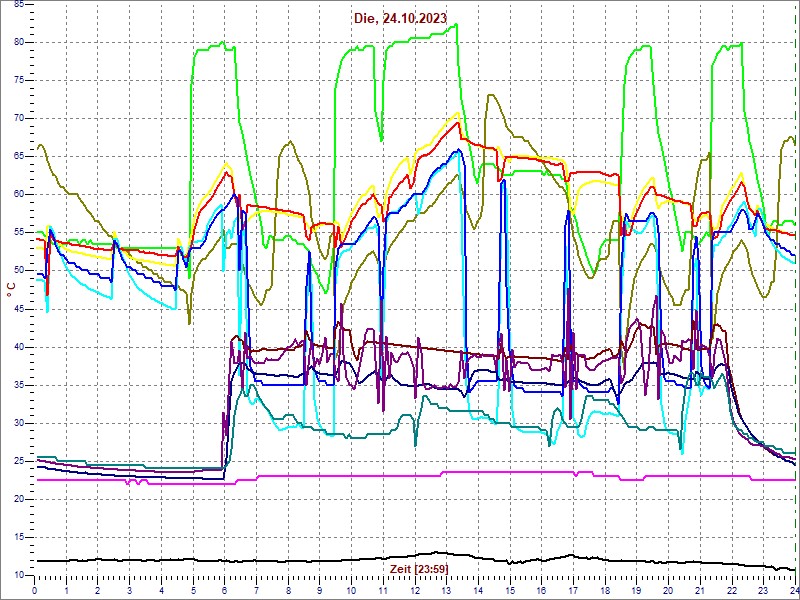Click hour 21 on the time axis

click(699, 590)
